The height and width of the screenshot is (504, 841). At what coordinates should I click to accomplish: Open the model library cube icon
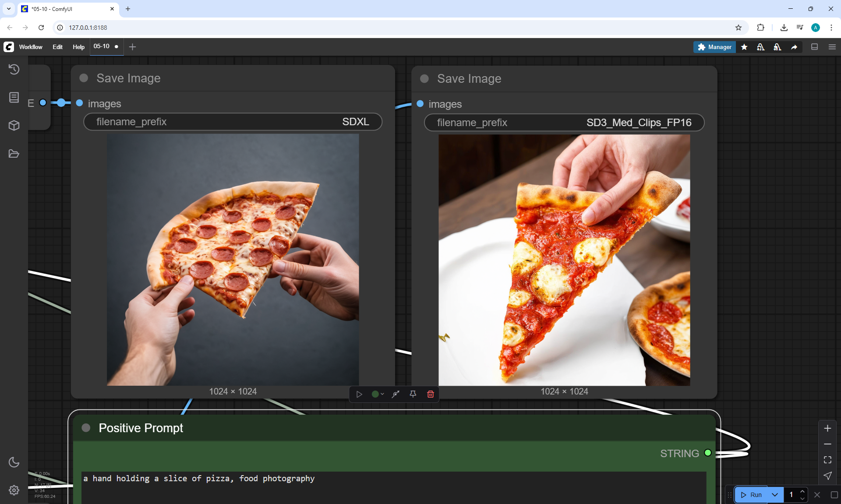pos(14,126)
